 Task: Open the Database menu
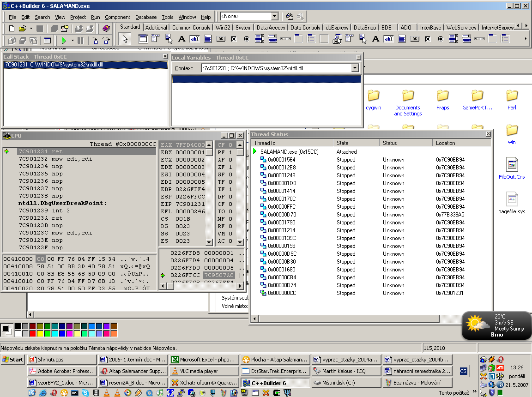coord(146,17)
